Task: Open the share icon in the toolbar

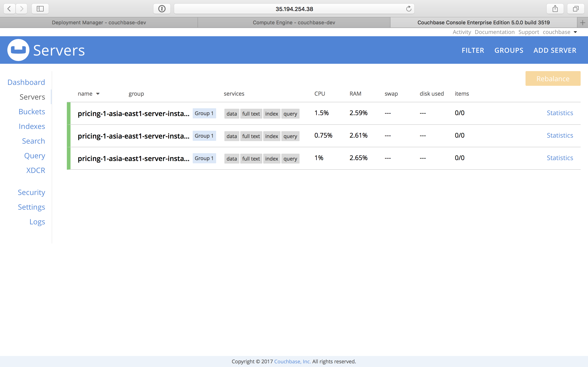Action: coord(555,9)
